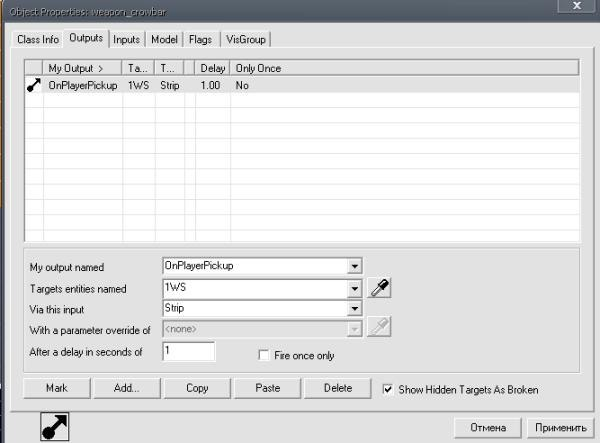The image size is (600, 443).
Task: Open the VisGroup tab
Action: [246, 39]
